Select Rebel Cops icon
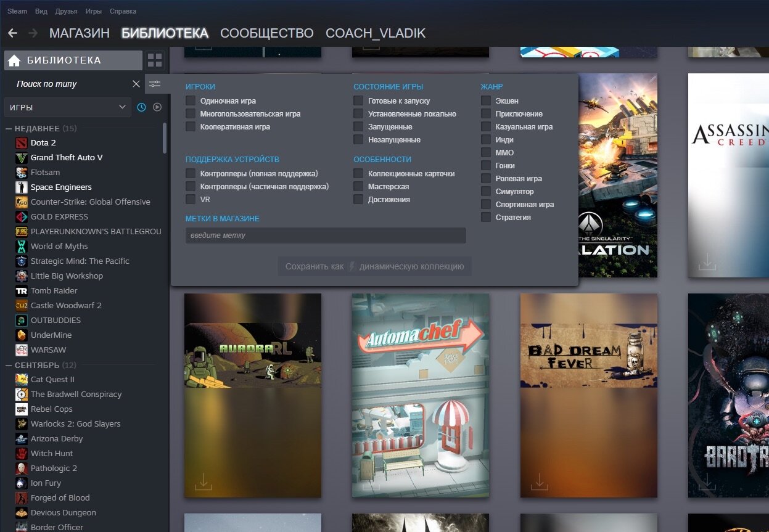The width and height of the screenshot is (769, 532). pyautogui.click(x=22, y=409)
